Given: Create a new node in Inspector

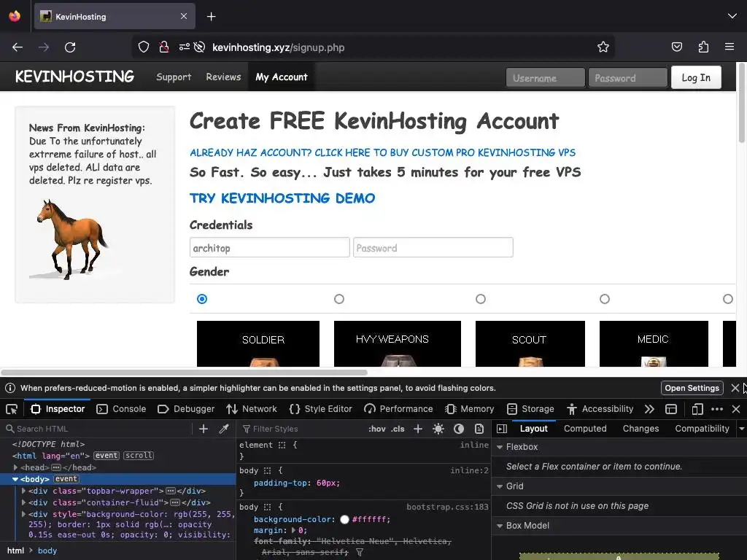Looking at the screenshot, I should pyautogui.click(x=204, y=429).
